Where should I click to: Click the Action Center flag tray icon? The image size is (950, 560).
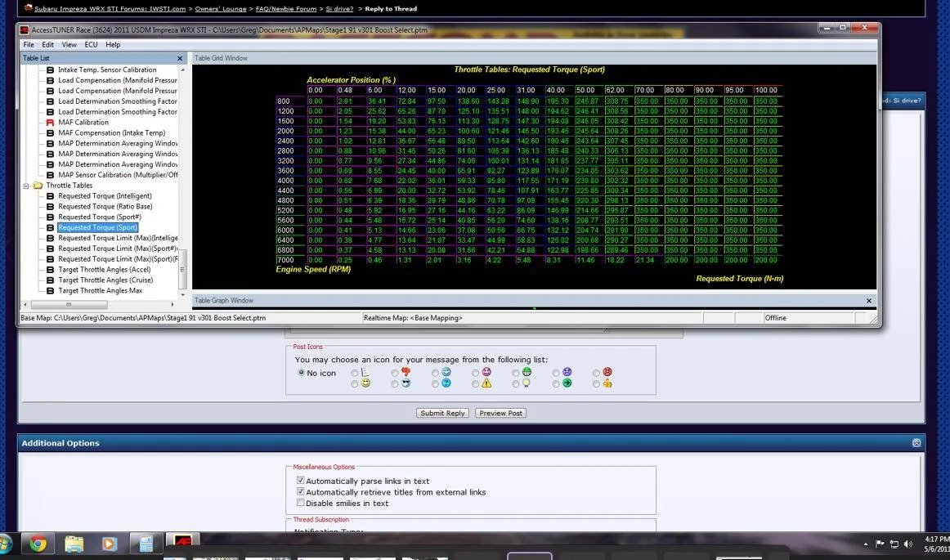[880, 544]
